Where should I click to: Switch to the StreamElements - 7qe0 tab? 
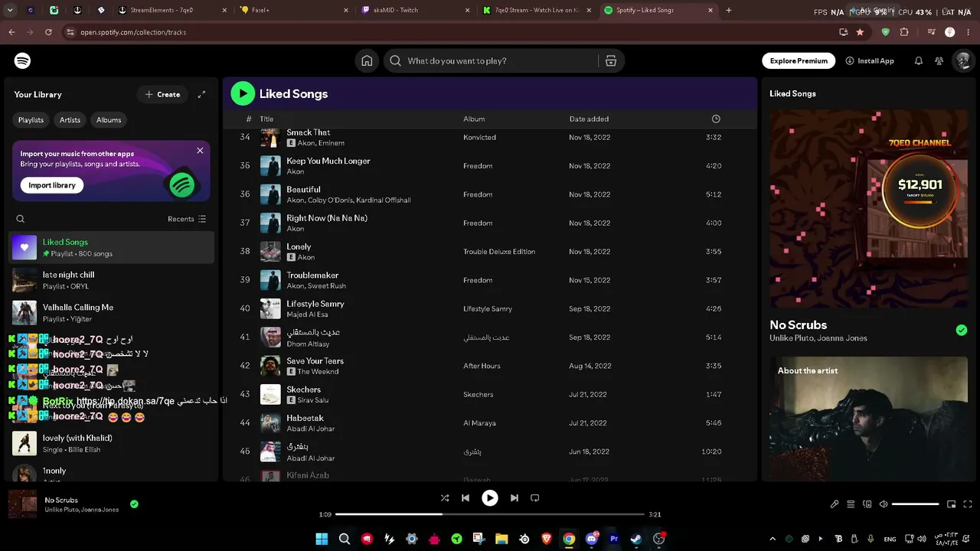point(173,10)
